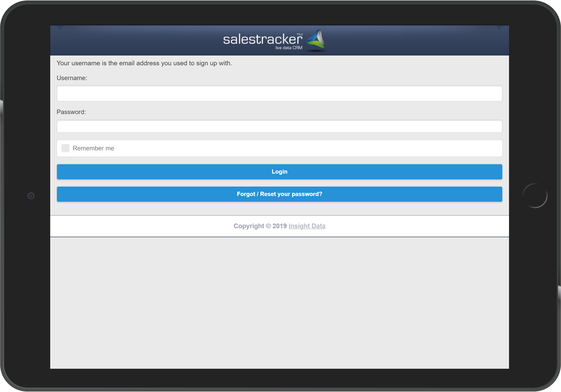This screenshot has height=392, width=561.
Task: Follow the Insight Data link
Action: pos(307,226)
